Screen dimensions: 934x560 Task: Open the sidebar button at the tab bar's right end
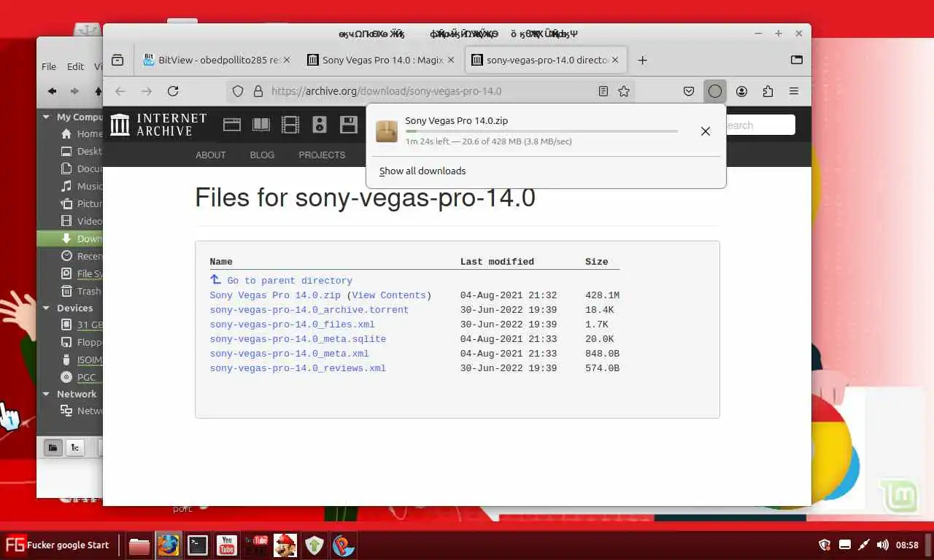[797, 60]
